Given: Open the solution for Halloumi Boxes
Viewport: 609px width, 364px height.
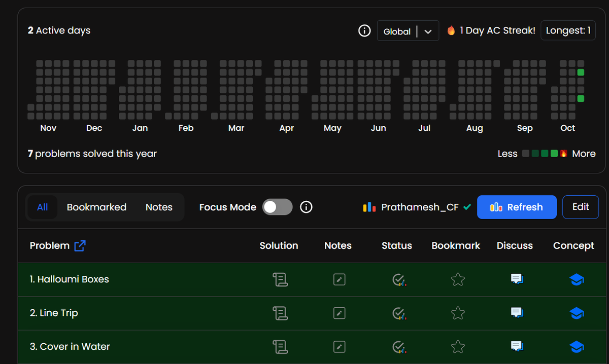Looking at the screenshot, I should point(280,279).
